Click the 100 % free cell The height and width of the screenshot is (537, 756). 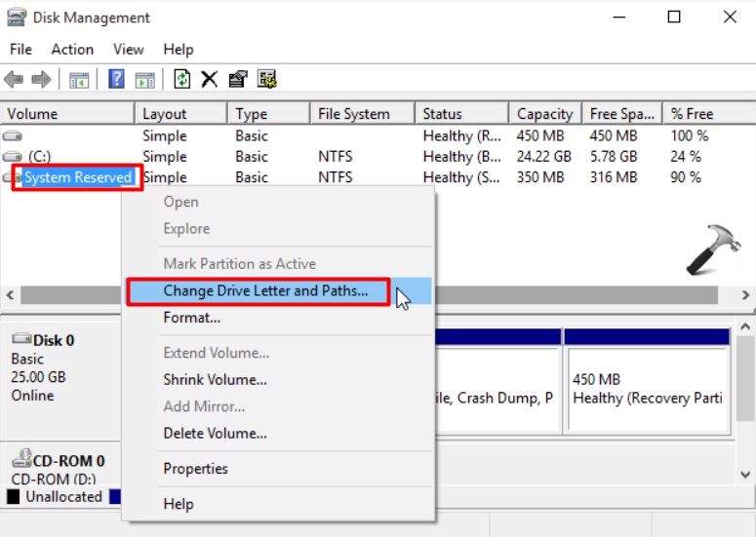(x=689, y=135)
